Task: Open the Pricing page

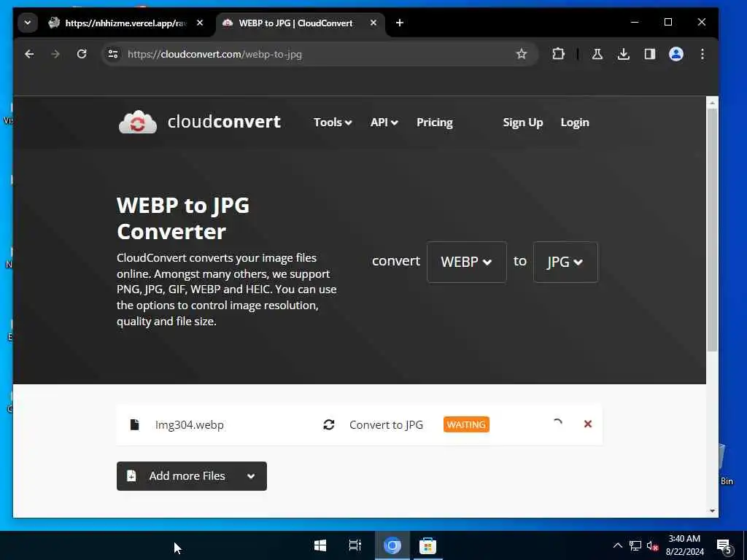Action: pos(435,122)
